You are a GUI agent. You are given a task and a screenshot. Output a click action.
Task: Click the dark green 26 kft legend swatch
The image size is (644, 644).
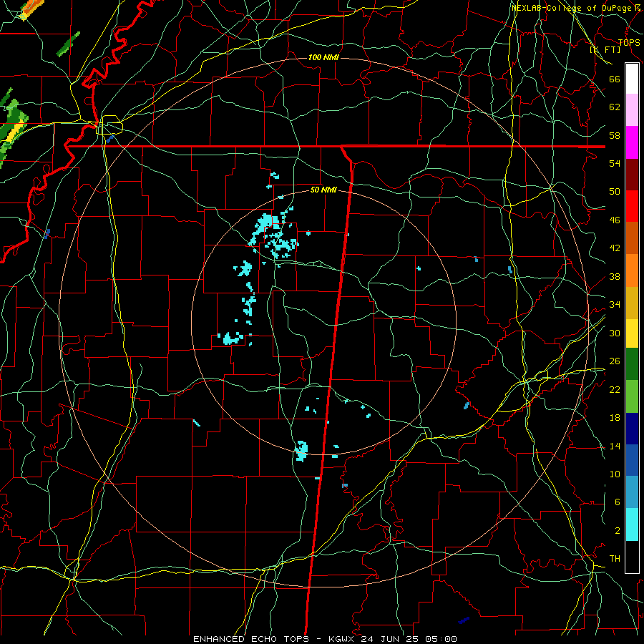click(x=632, y=364)
